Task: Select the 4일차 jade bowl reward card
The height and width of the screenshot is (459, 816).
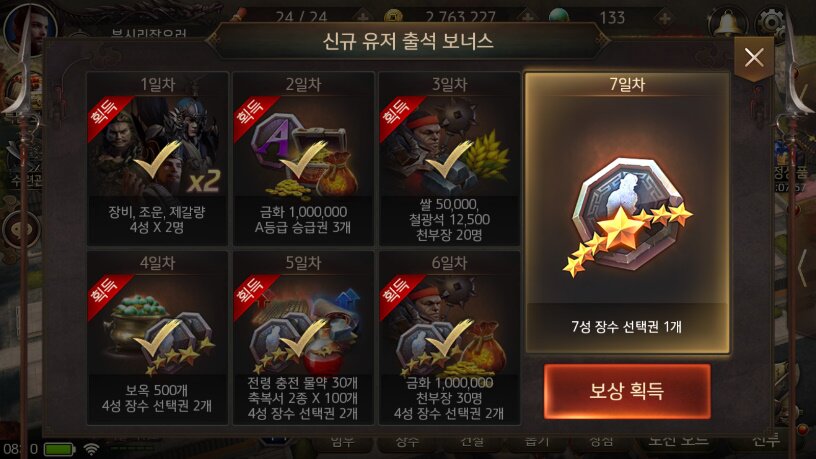Action: coord(157,338)
